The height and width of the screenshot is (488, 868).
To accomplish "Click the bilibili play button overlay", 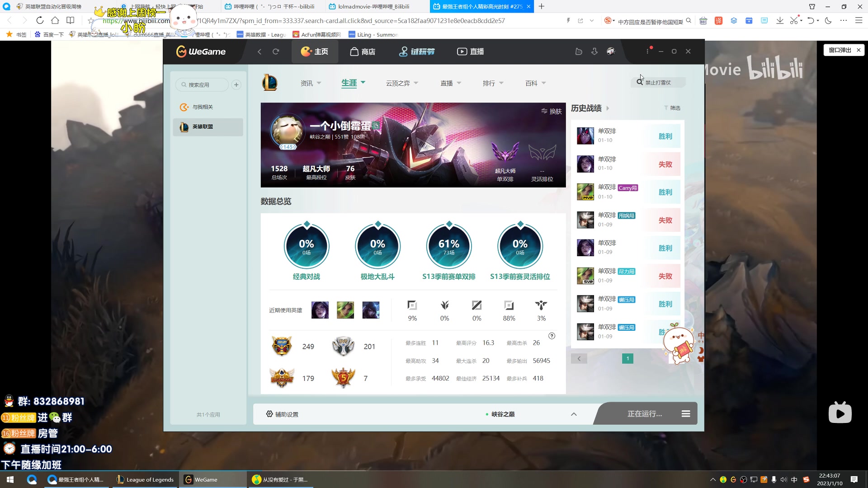I will point(840,412).
